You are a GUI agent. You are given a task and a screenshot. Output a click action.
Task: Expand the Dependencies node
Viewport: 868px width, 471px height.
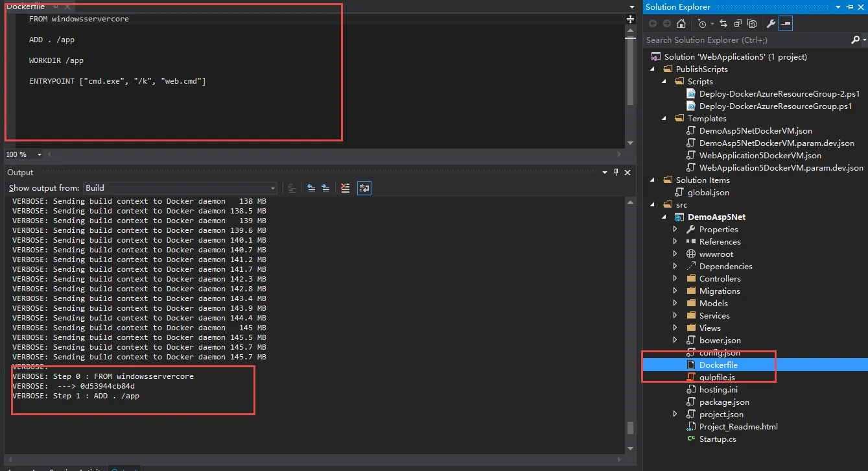coord(675,267)
